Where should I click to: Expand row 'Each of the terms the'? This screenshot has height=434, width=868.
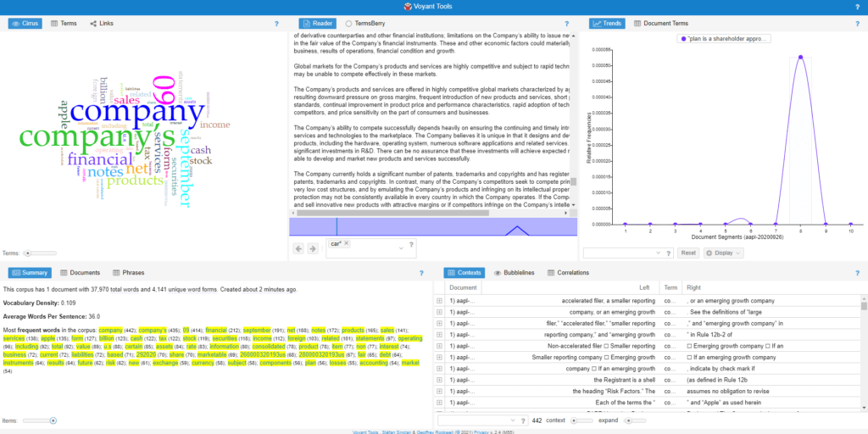pyautogui.click(x=440, y=403)
